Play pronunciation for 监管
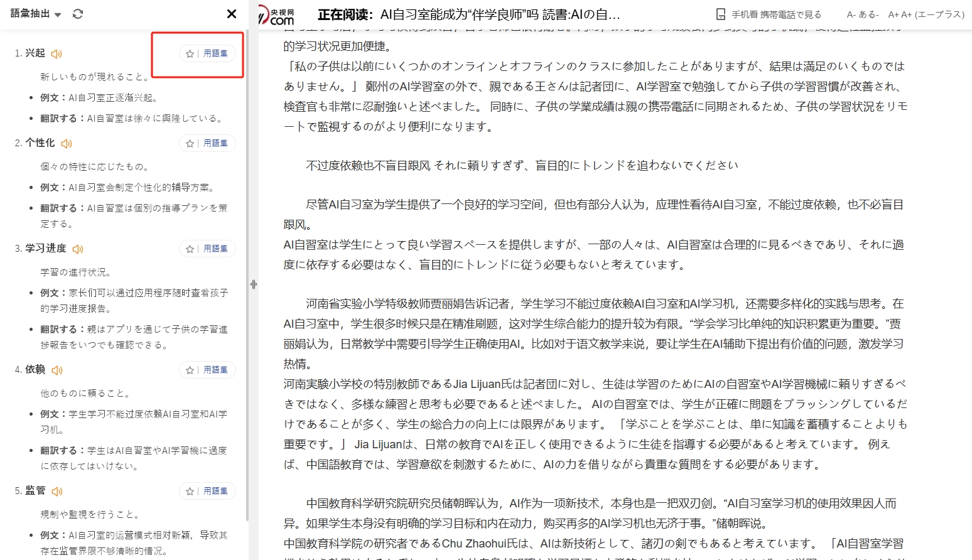 coord(57,492)
